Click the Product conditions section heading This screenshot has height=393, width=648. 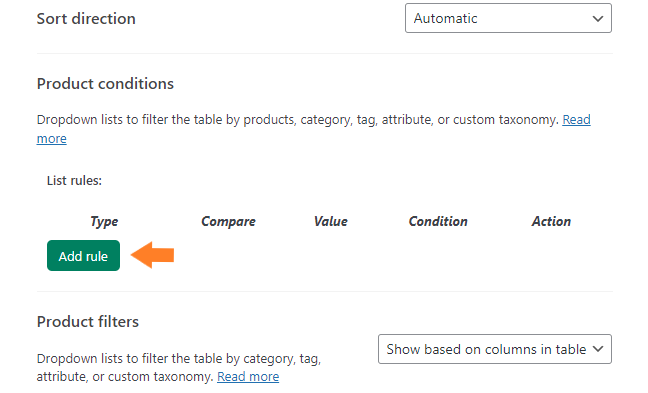[105, 83]
